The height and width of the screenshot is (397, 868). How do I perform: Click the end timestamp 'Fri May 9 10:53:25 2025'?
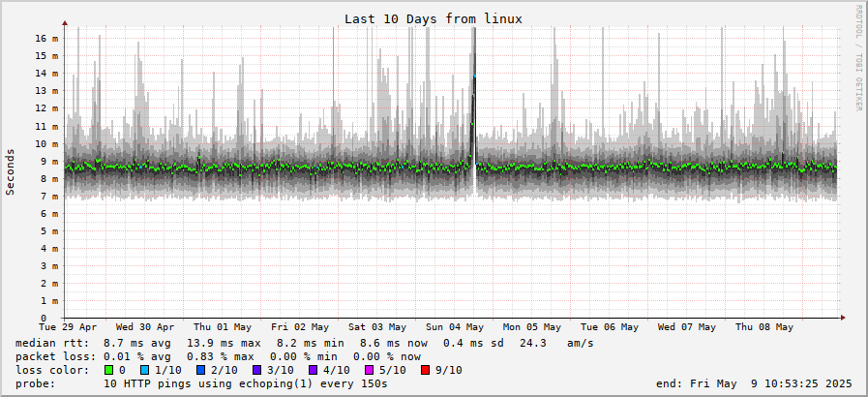pos(771,383)
